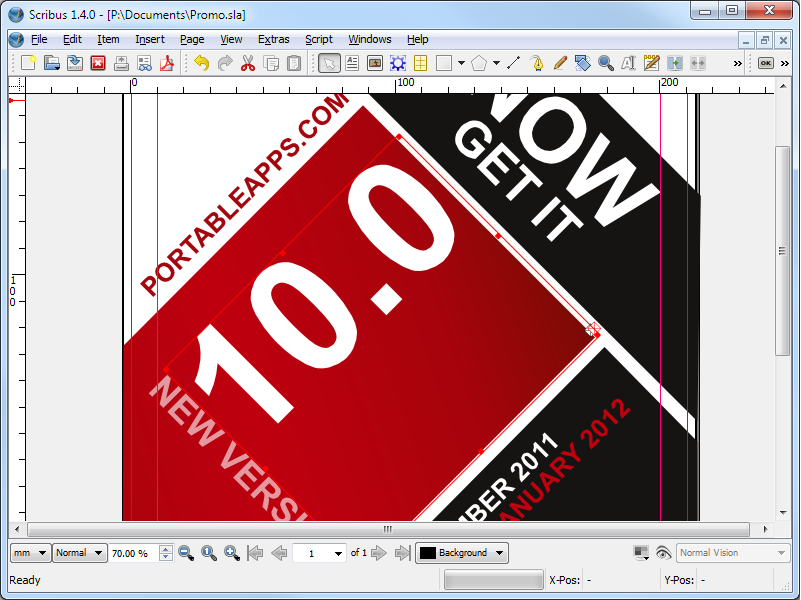Screen dimensions: 801x600
Task: Insert an Image Frame tool
Action: tap(375, 63)
